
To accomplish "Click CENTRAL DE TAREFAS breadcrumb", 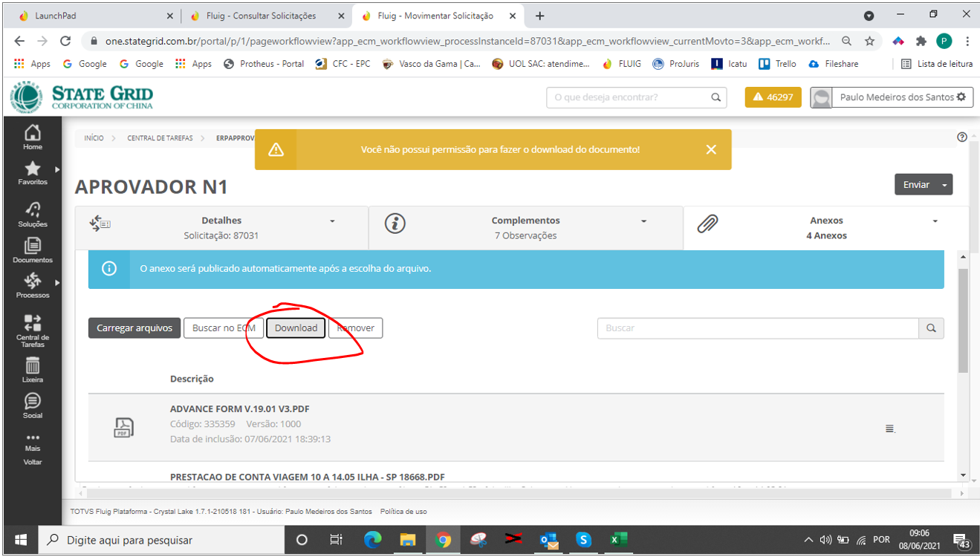I will point(160,138).
